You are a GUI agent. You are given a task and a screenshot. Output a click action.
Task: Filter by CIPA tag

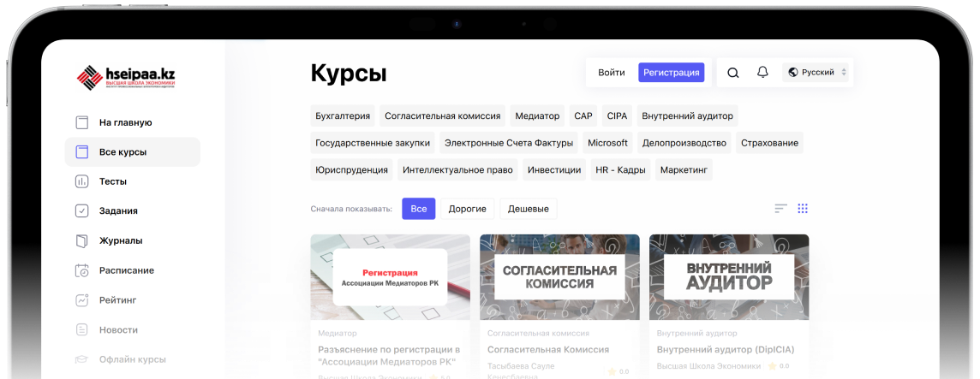pos(617,116)
